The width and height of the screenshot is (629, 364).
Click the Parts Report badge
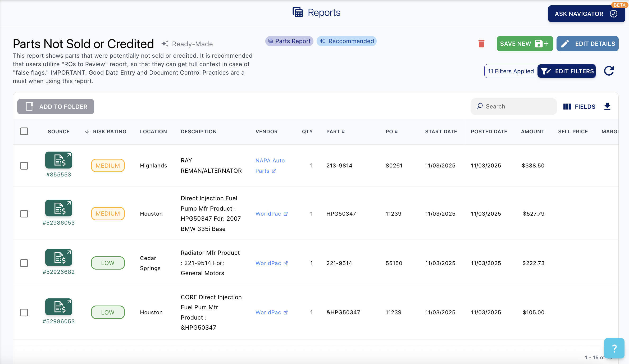pyautogui.click(x=289, y=41)
